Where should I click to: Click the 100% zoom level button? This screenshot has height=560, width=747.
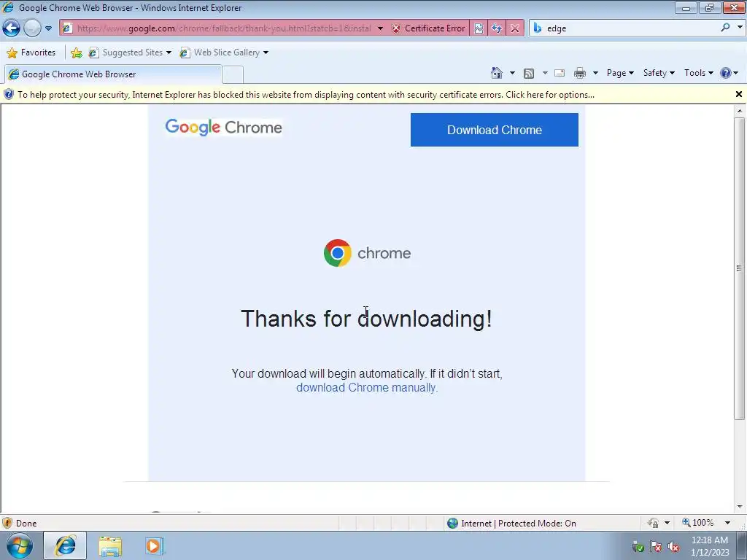coord(698,523)
